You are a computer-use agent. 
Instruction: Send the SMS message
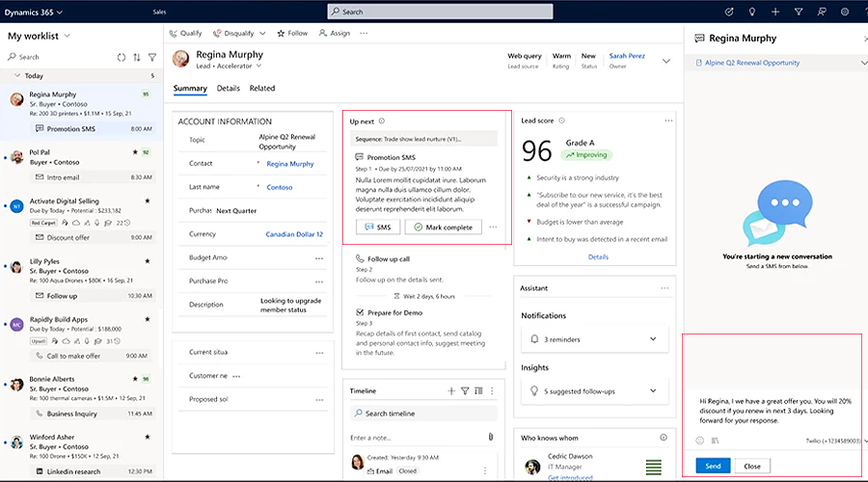[x=713, y=466]
